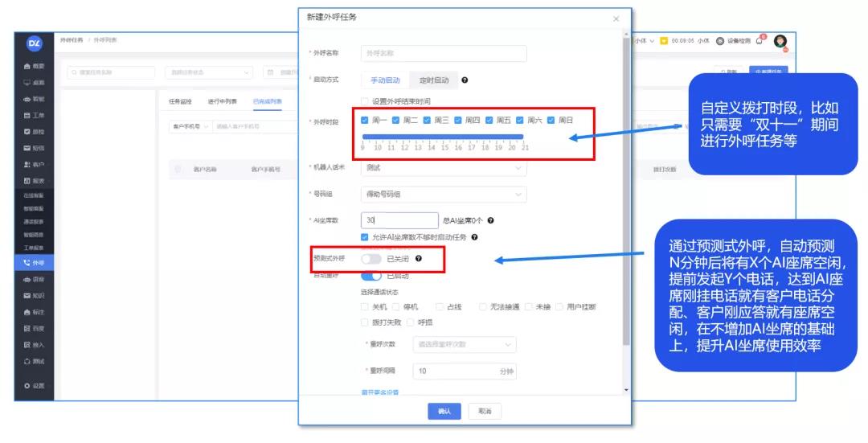The image size is (868, 443).
Task: Toggle the 预测式外呼 switch
Action: pyautogui.click(x=371, y=259)
